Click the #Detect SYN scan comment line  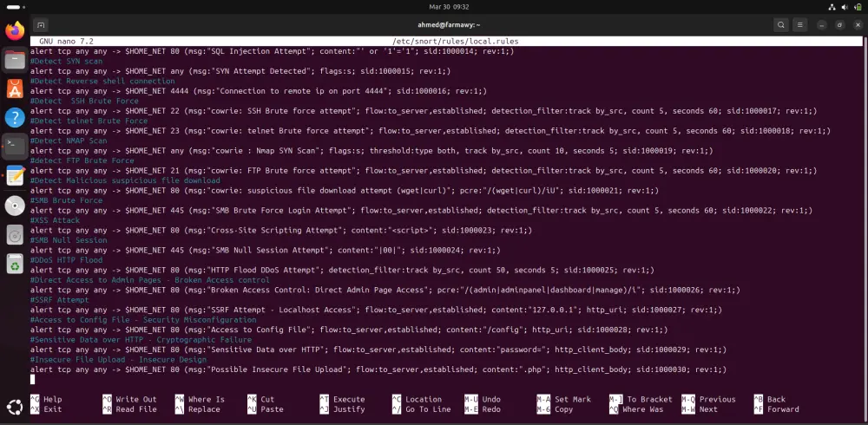point(67,61)
